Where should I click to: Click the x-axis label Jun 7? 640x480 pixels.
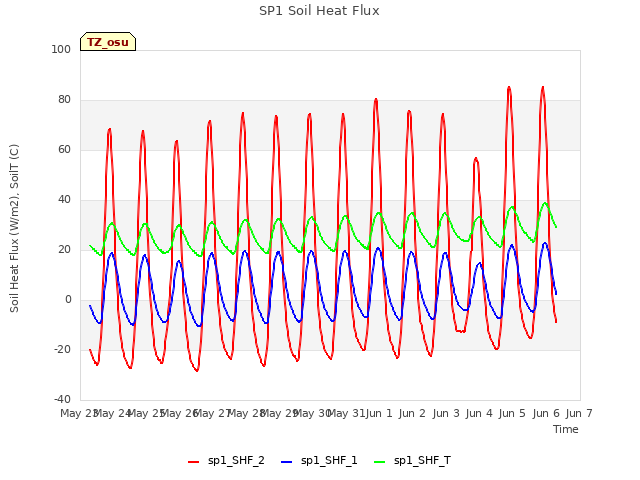pos(579,413)
